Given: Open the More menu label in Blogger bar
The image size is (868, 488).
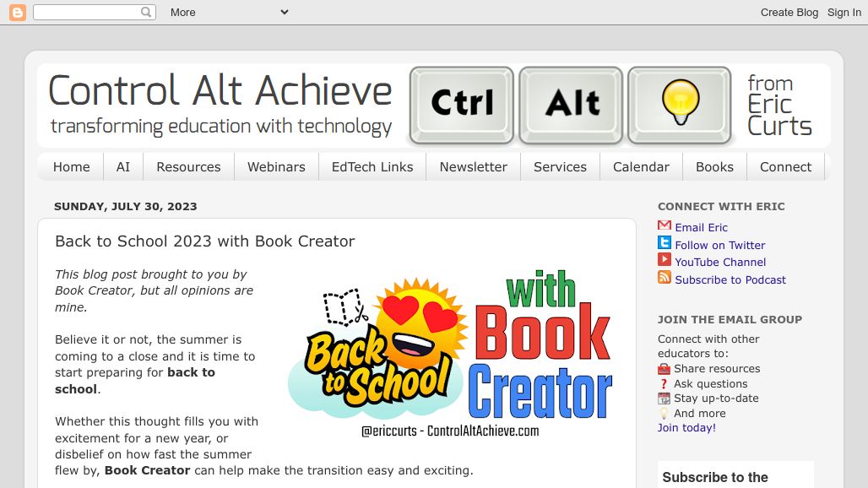Looking at the screenshot, I should 182,12.
